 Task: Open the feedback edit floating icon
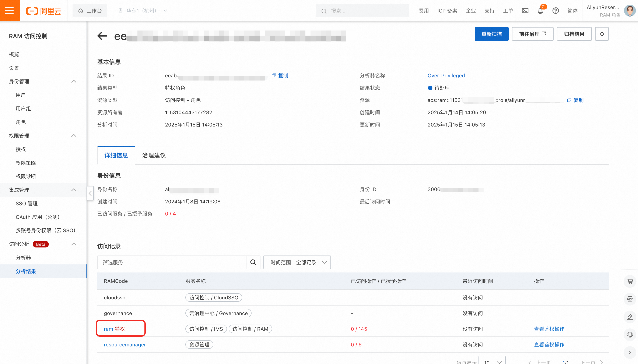click(630, 317)
